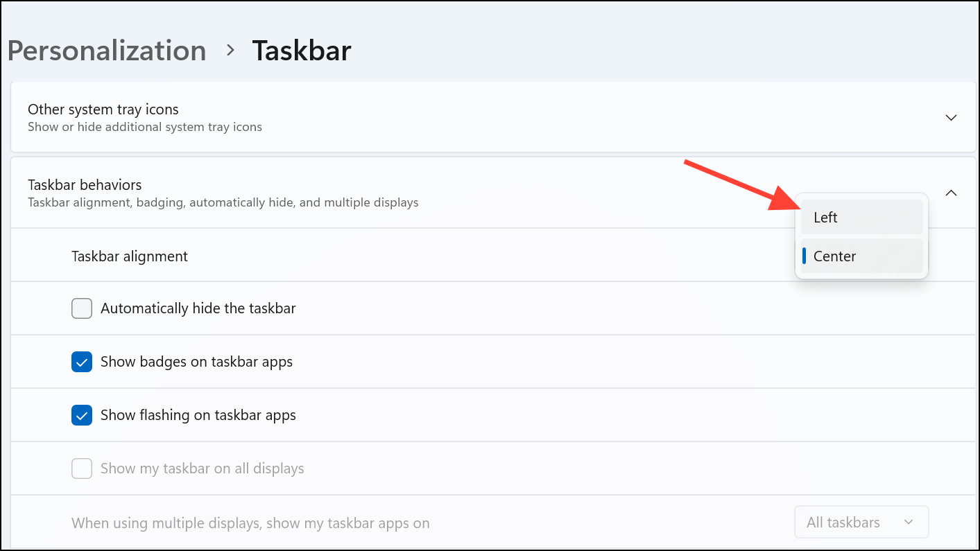Click the breadcrumb arrow between Personalization and Taskbar
The height and width of the screenshot is (551, 980).
[230, 51]
